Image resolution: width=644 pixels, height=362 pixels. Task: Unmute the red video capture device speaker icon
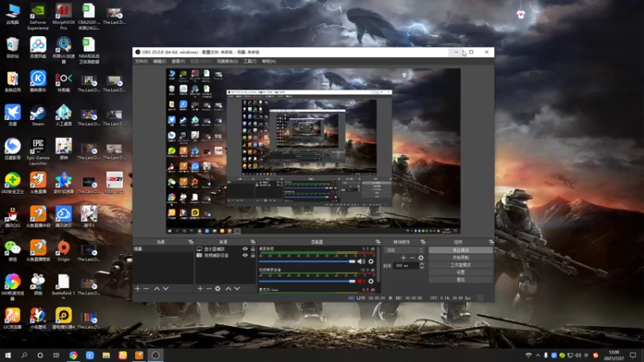coord(361,281)
